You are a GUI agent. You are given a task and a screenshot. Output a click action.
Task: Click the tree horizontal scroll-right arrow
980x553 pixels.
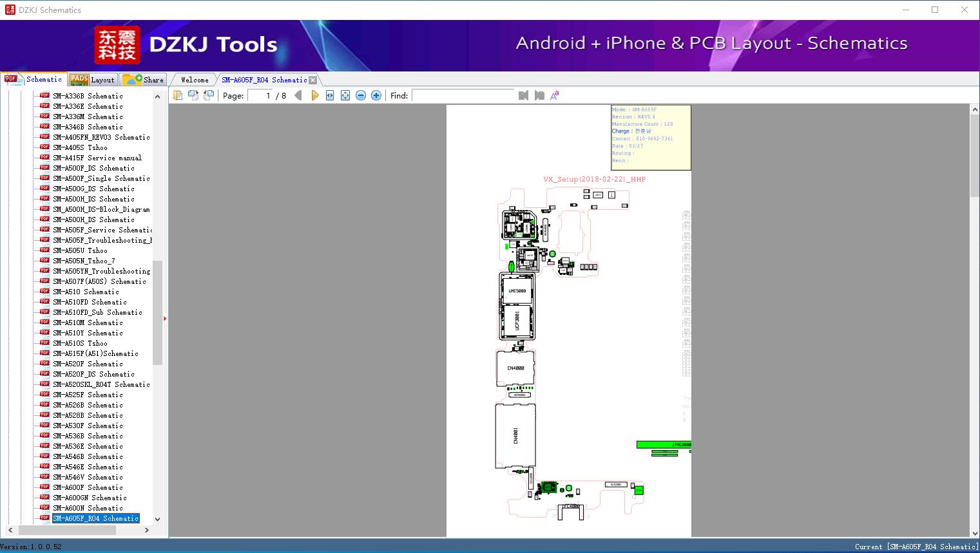pos(147,530)
